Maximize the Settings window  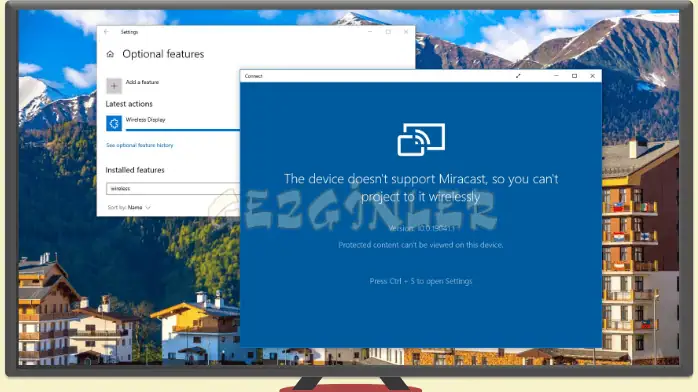(388, 32)
